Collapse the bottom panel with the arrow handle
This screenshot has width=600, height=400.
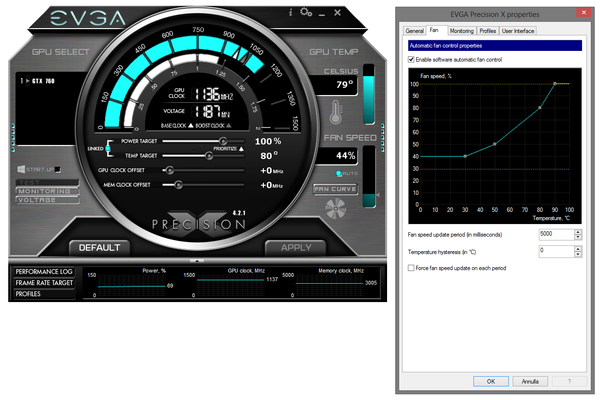(197, 261)
